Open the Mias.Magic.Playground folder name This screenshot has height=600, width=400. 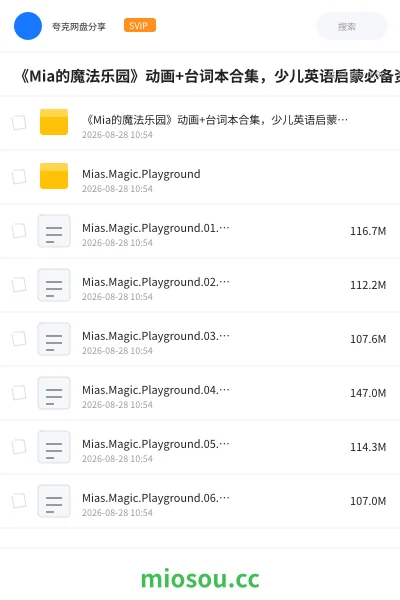(x=141, y=174)
